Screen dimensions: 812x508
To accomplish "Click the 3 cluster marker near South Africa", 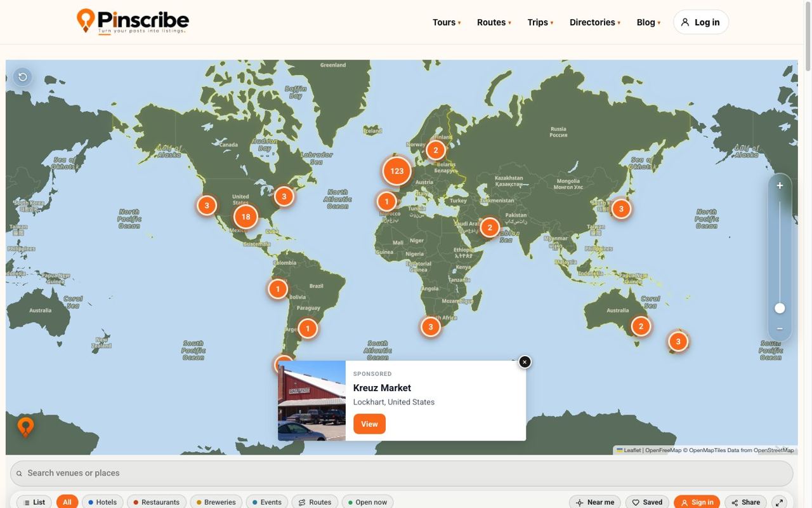I will 430,327.
